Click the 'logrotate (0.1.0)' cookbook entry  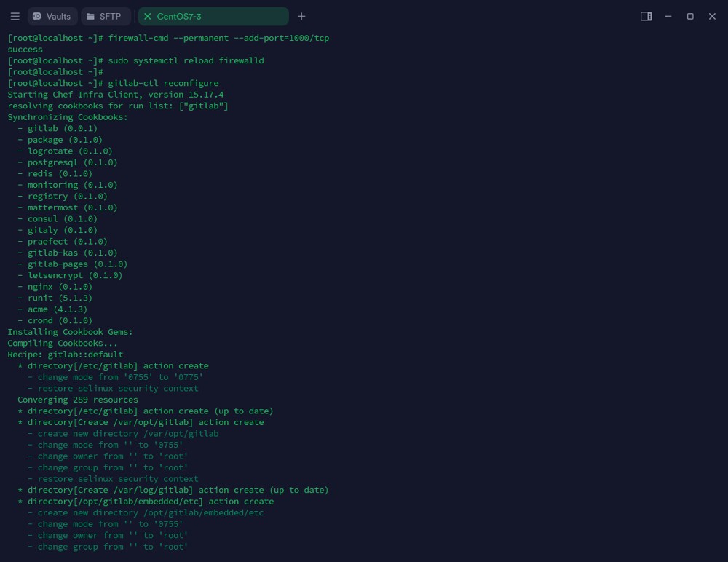[70, 151]
